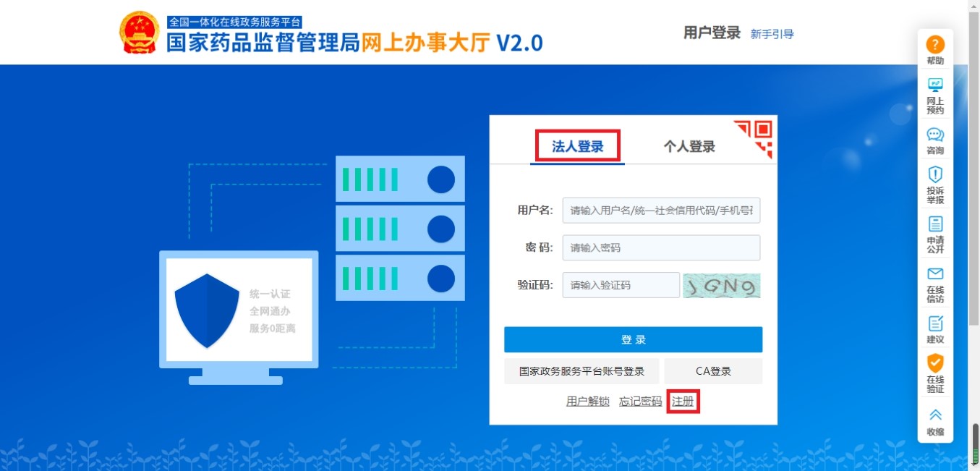The width and height of the screenshot is (980, 471).
Task: Click the username input field
Action: click(660, 211)
